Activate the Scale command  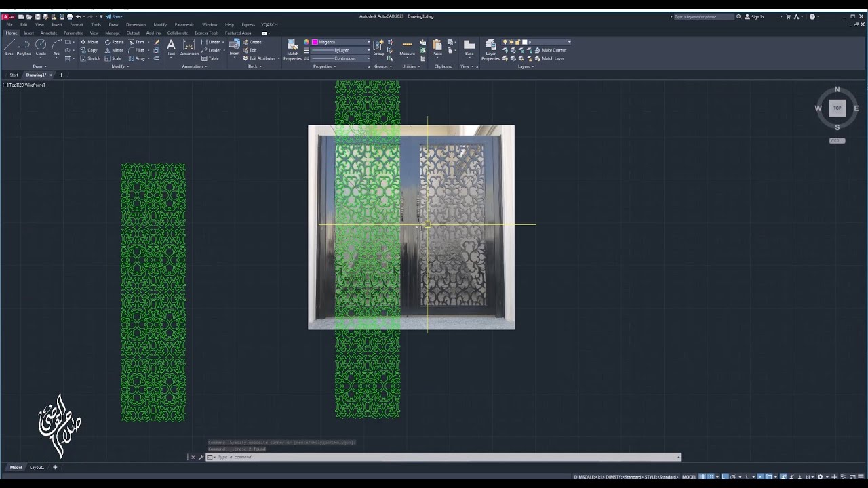click(113, 58)
